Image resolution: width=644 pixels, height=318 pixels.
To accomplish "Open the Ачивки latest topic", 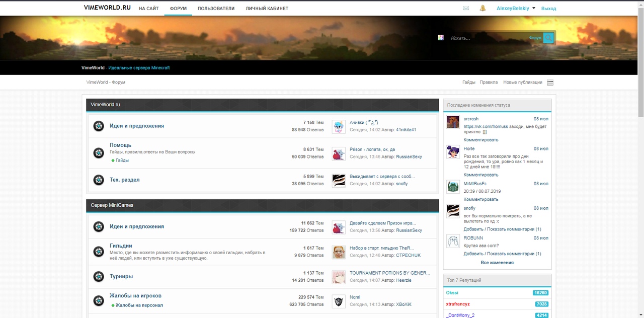I will [364, 122].
